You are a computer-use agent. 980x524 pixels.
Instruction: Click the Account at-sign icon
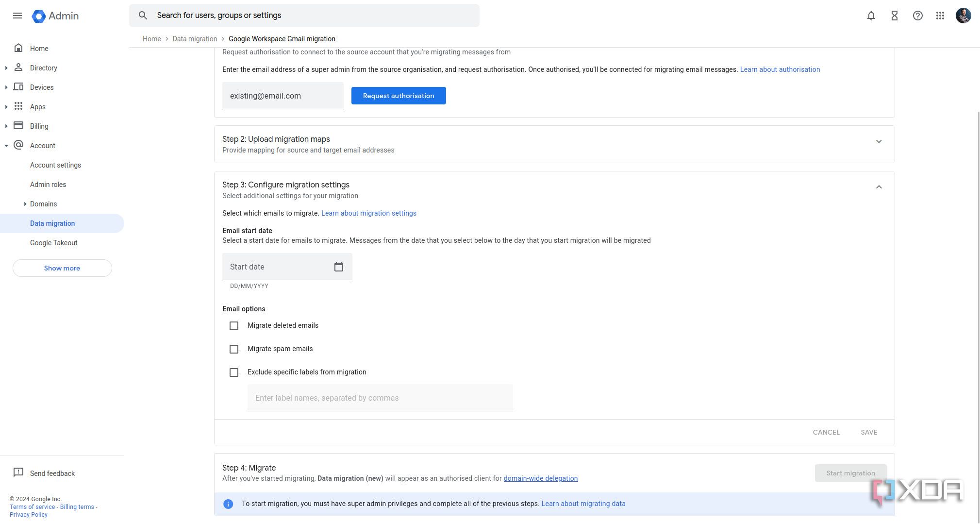pyautogui.click(x=18, y=145)
